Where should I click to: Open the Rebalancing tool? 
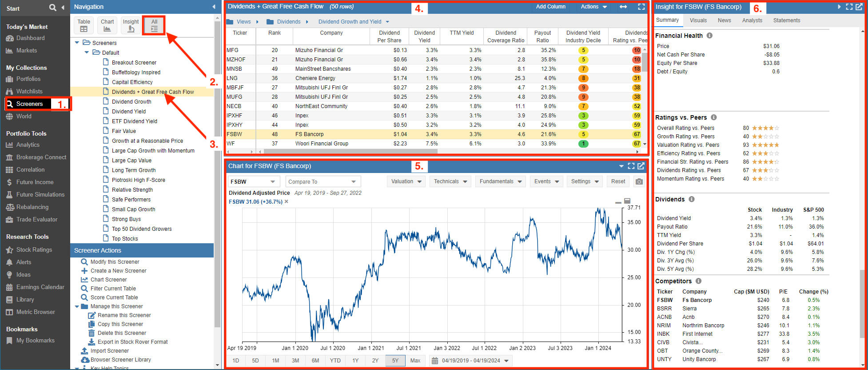click(x=32, y=207)
